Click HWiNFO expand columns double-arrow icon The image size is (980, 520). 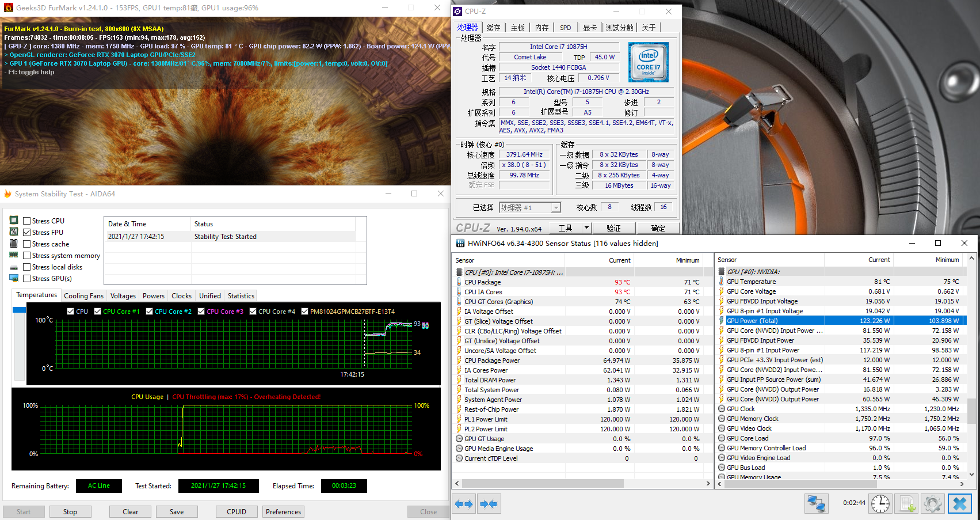(x=464, y=504)
